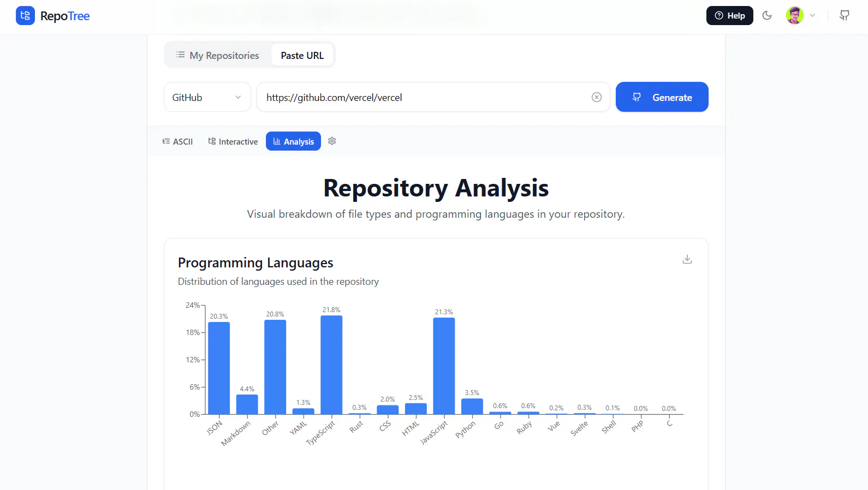Image resolution: width=868 pixels, height=490 pixels.
Task: Click the 2.5% value label
Action: [x=416, y=398]
